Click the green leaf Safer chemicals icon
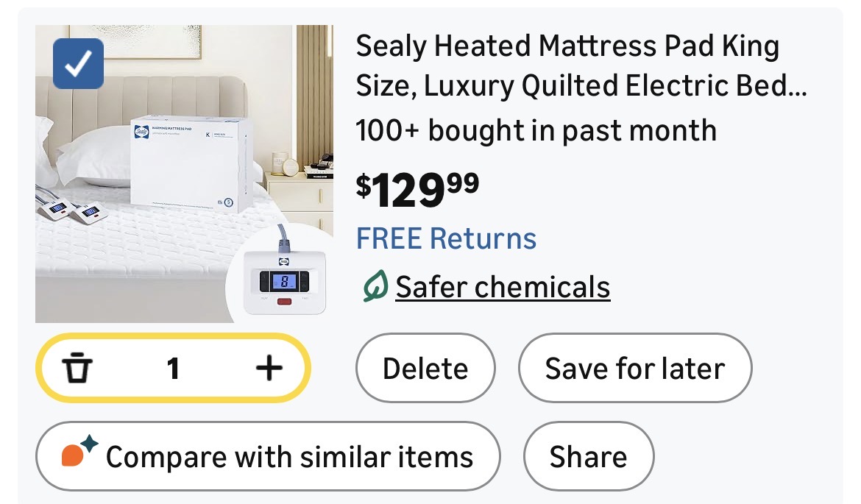861x504 pixels. coord(375,286)
